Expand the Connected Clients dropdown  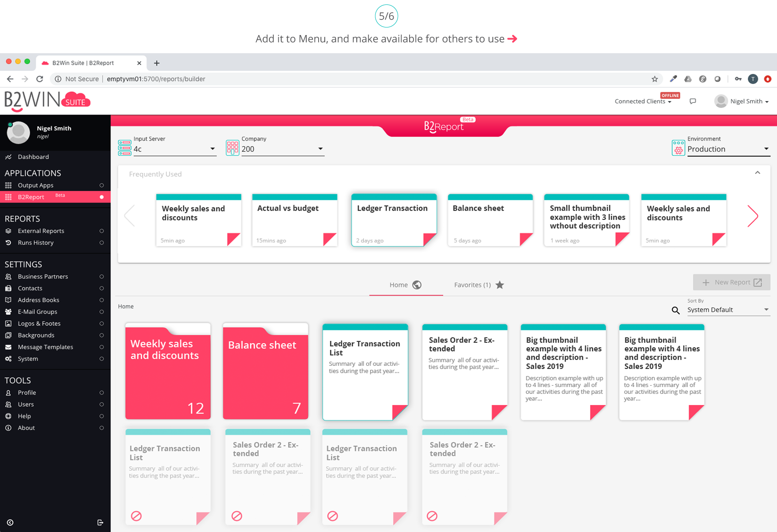(x=643, y=102)
